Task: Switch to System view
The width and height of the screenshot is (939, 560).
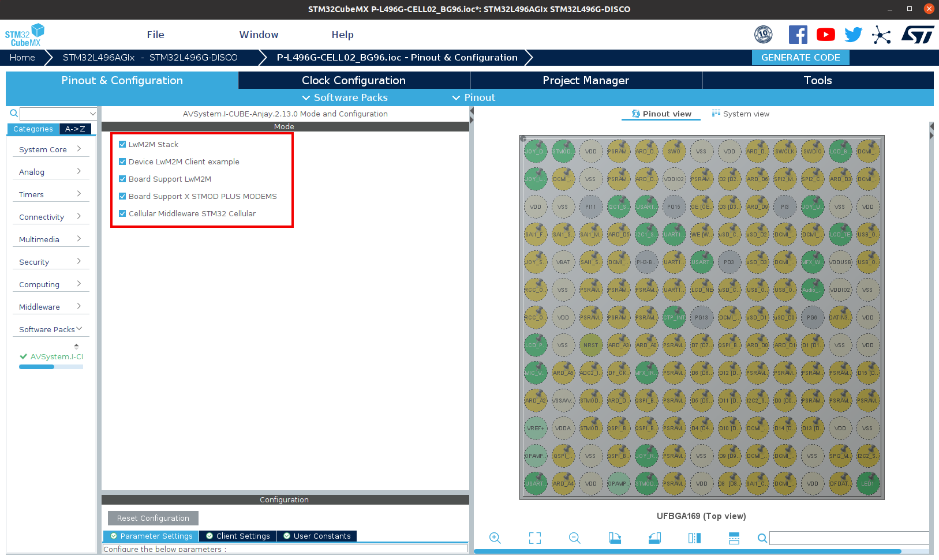Action: [740, 114]
